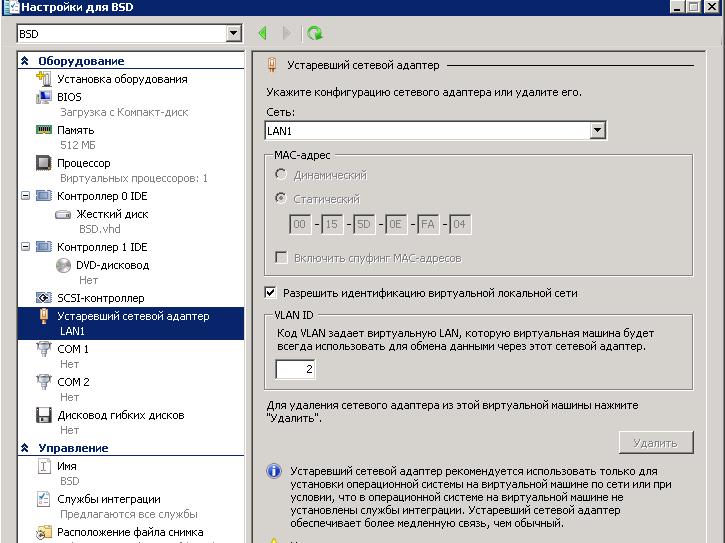Select the DVD-дисковод disc icon
Screen dimensions: 725x543
[x=63, y=265]
